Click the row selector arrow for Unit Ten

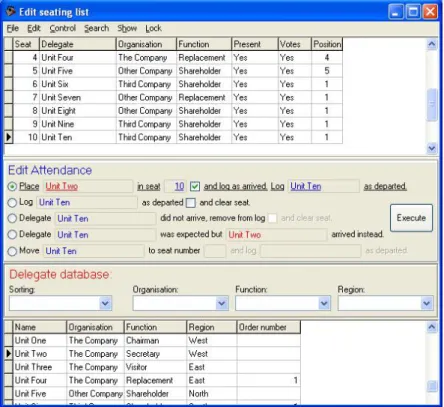pyautogui.click(x=8, y=137)
